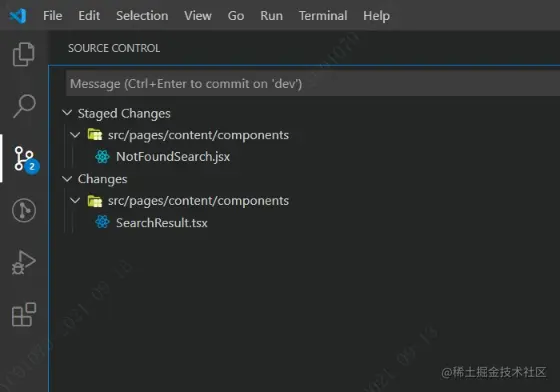Open the Extensions view icon
The image size is (560, 392).
(x=24, y=315)
